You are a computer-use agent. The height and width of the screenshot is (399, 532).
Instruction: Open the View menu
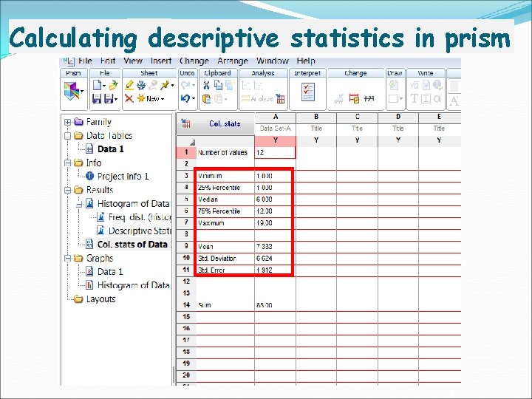[133, 61]
